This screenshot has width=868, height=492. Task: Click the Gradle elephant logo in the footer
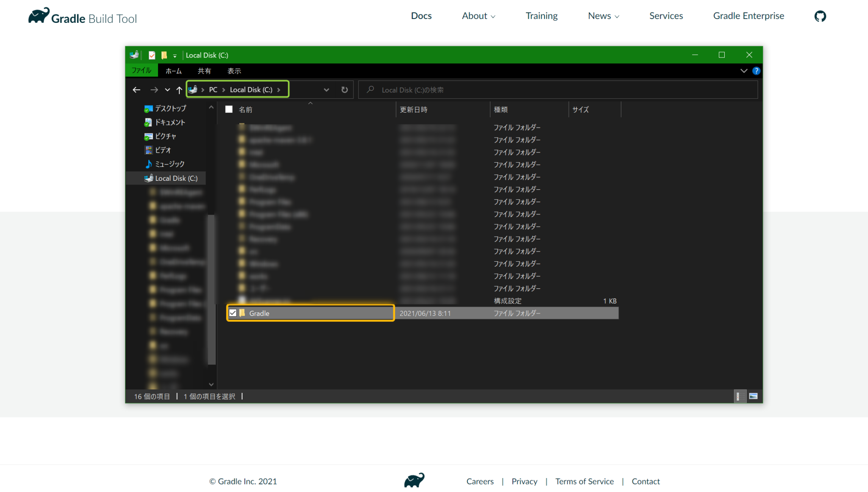pos(415,480)
